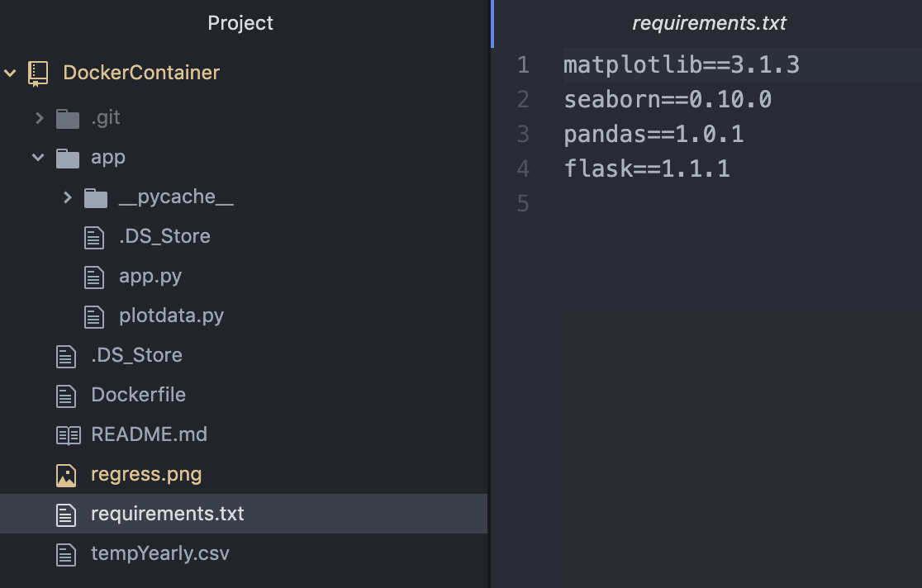Select the .git folder label
Image resolution: width=922 pixels, height=588 pixels.
(x=106, y=117)
